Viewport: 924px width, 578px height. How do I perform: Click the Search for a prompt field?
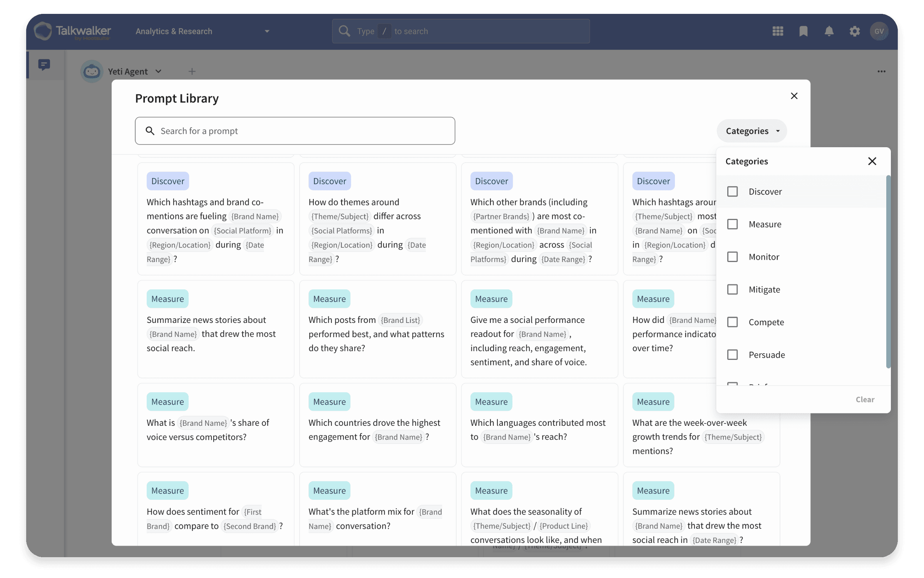tap(295, 131)
